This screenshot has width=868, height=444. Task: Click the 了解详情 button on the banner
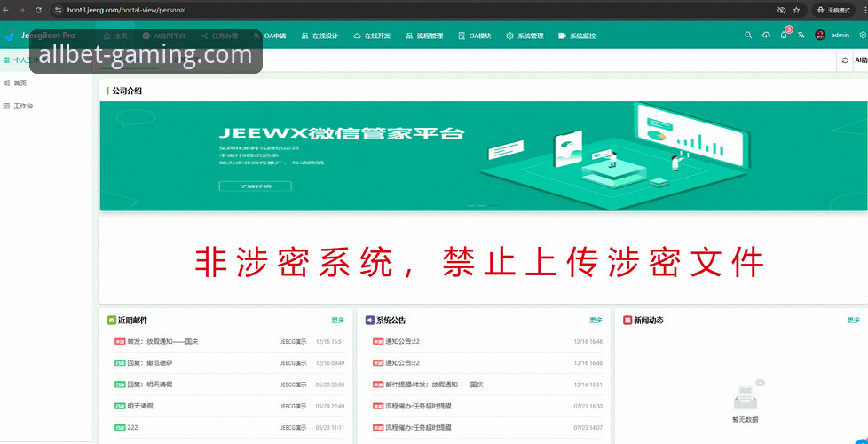tap(256, 186)
